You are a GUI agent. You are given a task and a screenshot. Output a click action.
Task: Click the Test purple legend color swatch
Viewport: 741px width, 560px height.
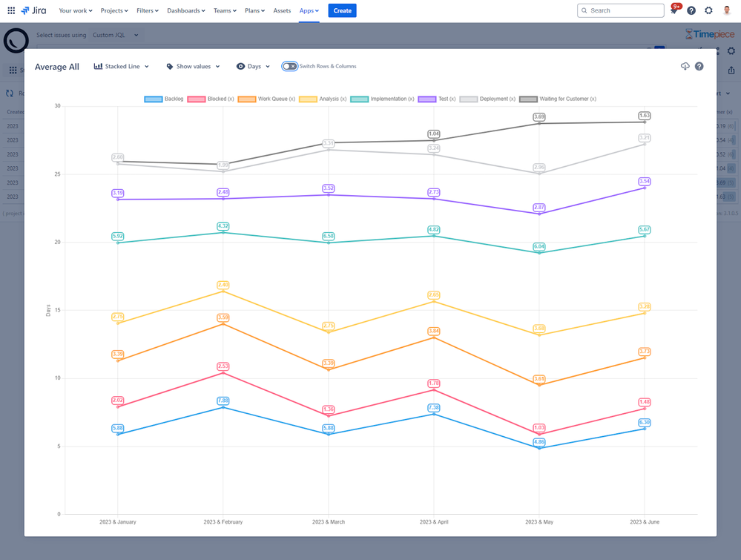[x=427, y=99]
